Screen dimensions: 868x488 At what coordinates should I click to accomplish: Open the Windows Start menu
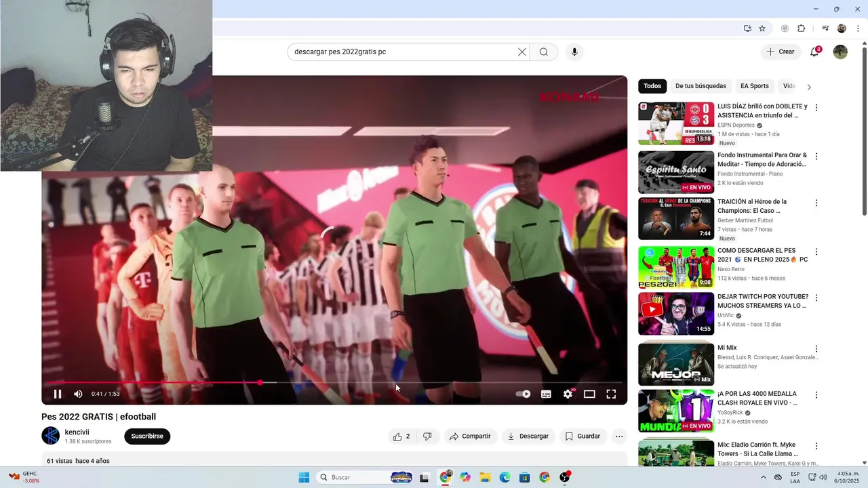(x=304, y=477)
